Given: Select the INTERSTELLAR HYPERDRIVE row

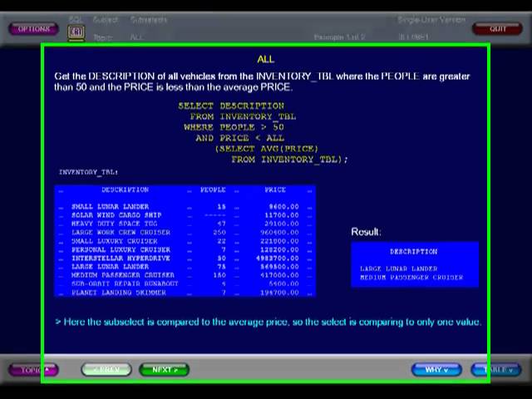Looking at the screenshot, I should (x=185, y=259).
